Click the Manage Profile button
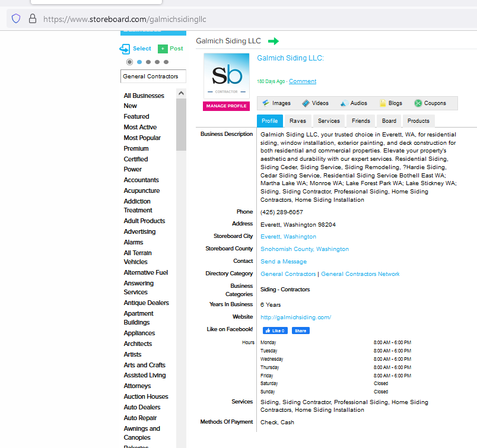Screen dimensions: 477x448 [x=226, y=106]
